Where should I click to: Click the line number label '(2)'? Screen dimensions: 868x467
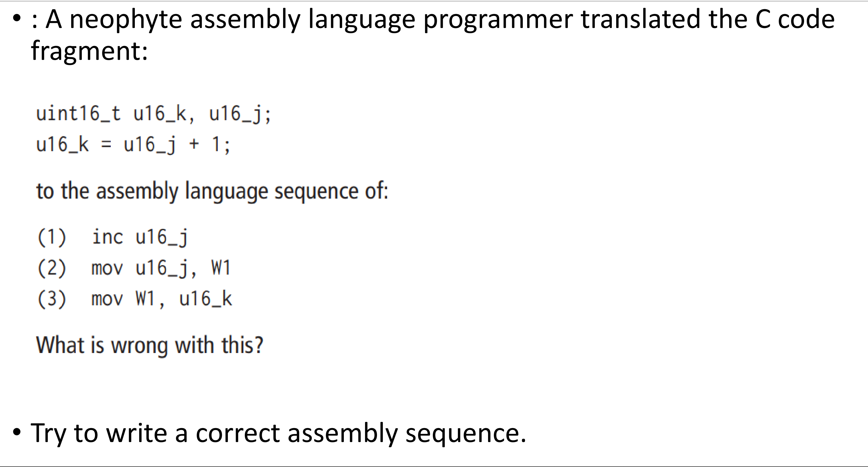click(x=52, y=268)
